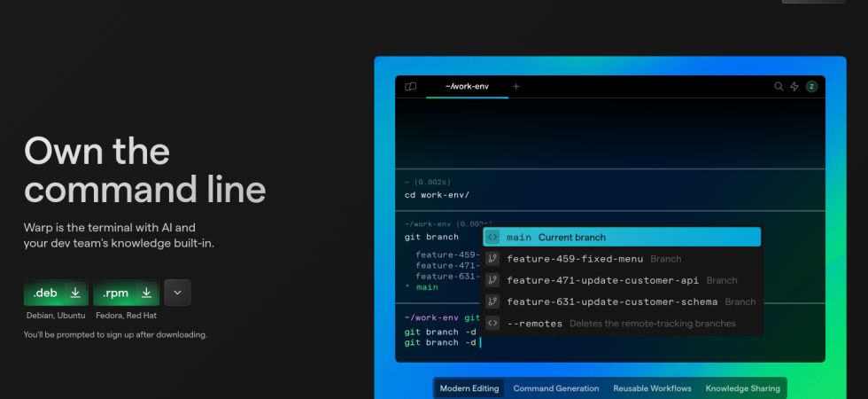Viewport: 868px width, 399px height.
Task: Open the Z user avatar
Action: pyautogui.click(x=811, y=87)
